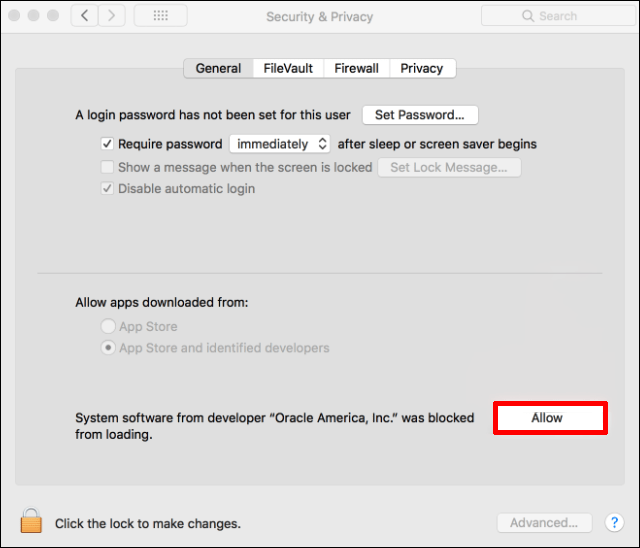Viewport: 640px width, 548px height.
Task: Toggle Require password checkbox
Action: (108, 144)
